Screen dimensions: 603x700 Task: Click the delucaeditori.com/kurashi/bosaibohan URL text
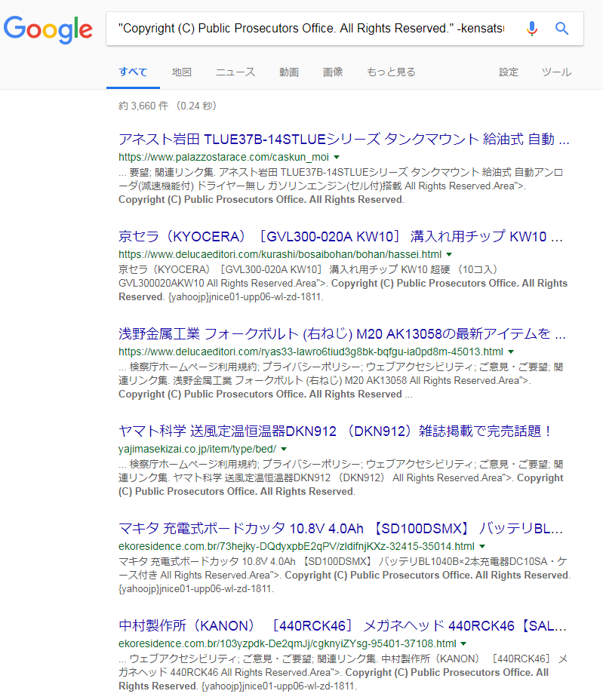(x=279, y=254)
